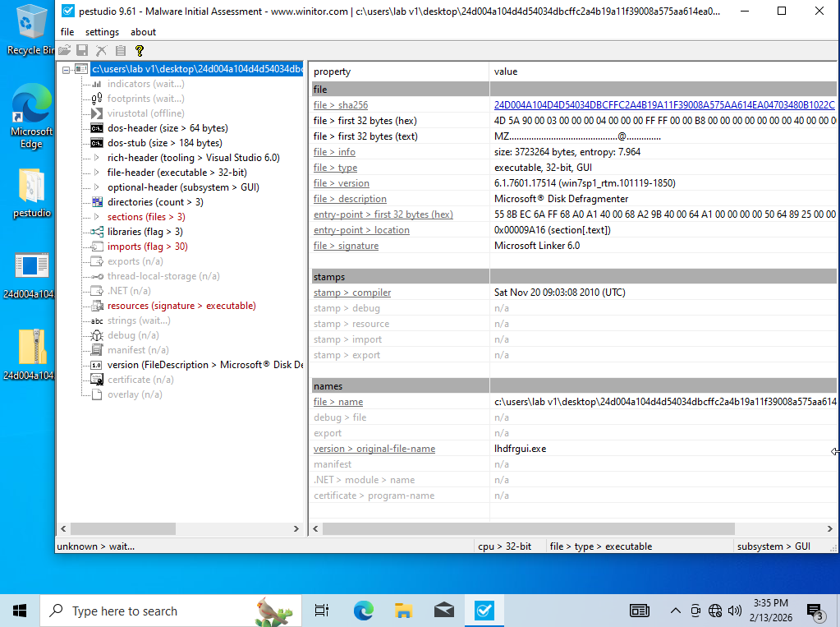This screenshot has height=627, width=840.
Task: Open the file menu
Action: pos(67,32)
